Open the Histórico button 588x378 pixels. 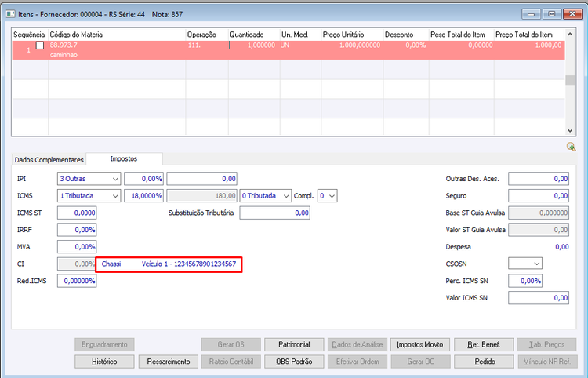pyautogui.click(x=104, y=362)
